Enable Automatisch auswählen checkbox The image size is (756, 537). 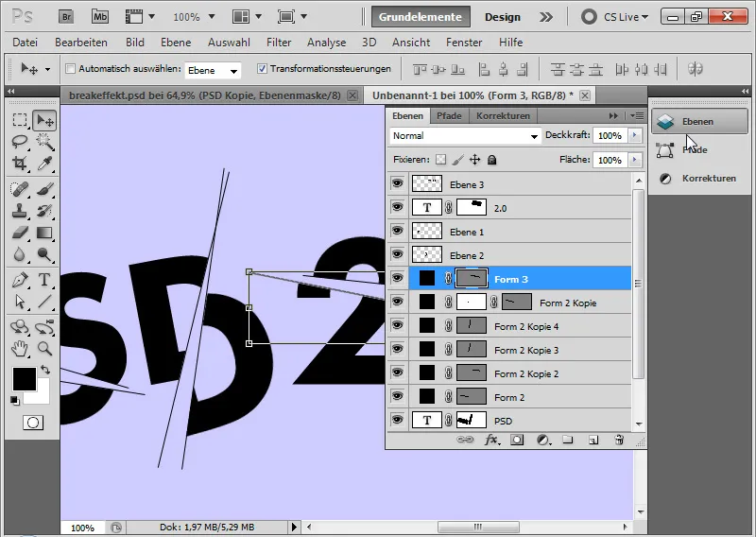70,69
